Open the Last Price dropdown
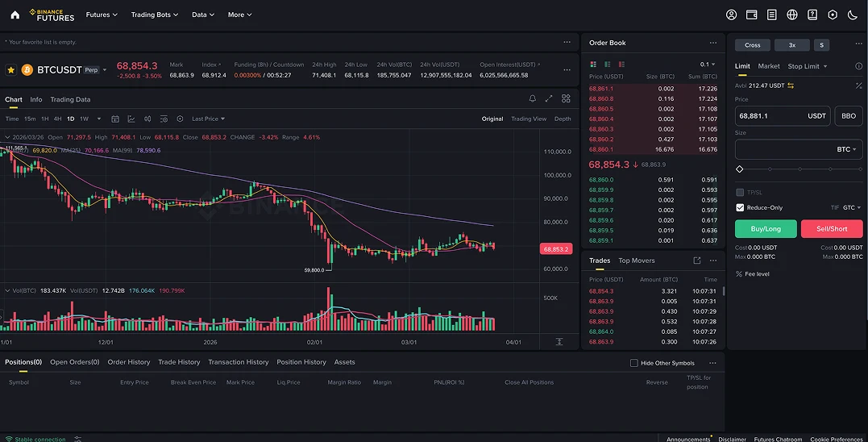The height and width of the screenshot is (442, 868). pyautogui.click(x=208, y=119)
